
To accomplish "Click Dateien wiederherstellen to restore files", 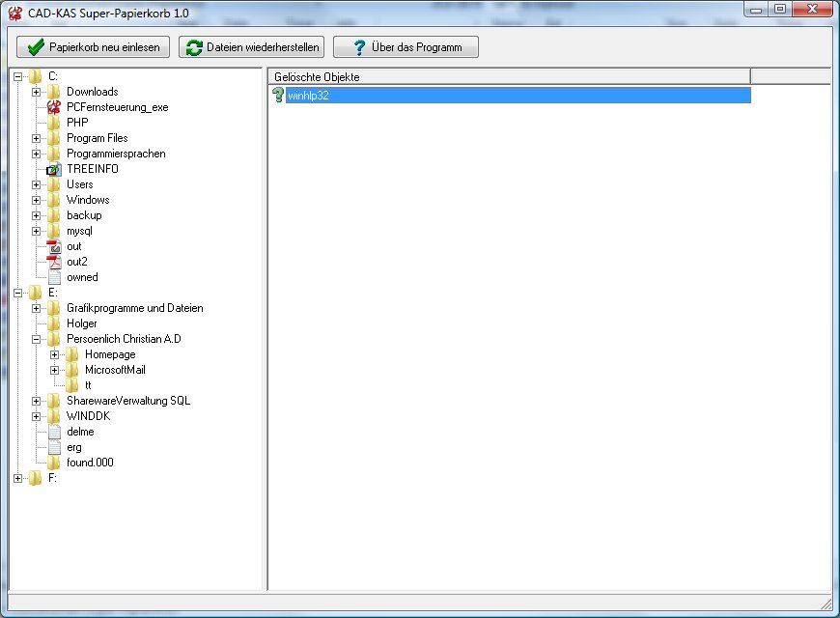I will (x=251, y=47).
